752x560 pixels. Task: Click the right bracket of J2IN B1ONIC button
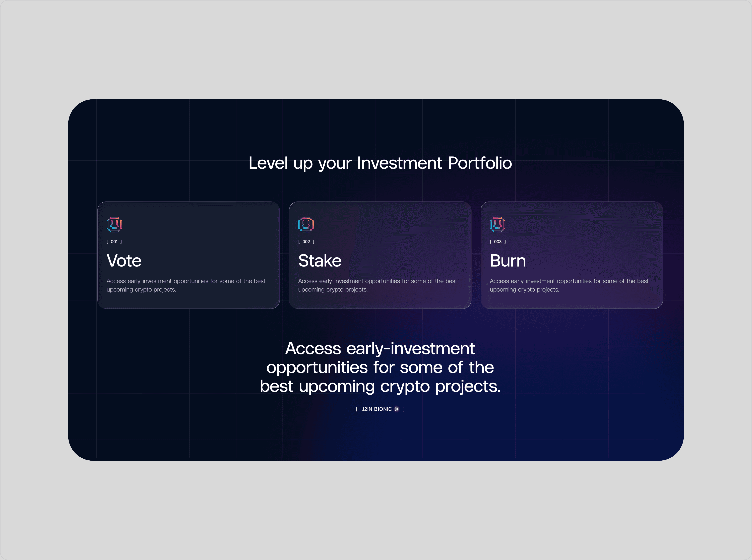coord(404,409)
